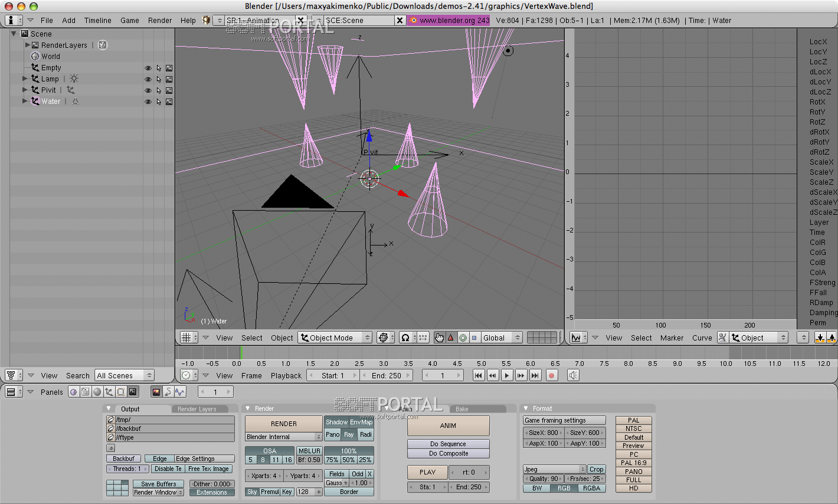Enable the Shadow render toggle
Image resolution: width=838 pixels, height=504 pixels.
tap(336, 422)
